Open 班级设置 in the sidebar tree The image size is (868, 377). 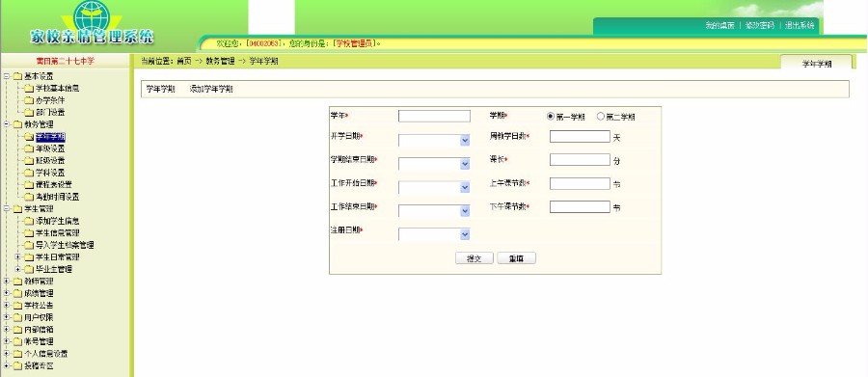tap(50, 161)
